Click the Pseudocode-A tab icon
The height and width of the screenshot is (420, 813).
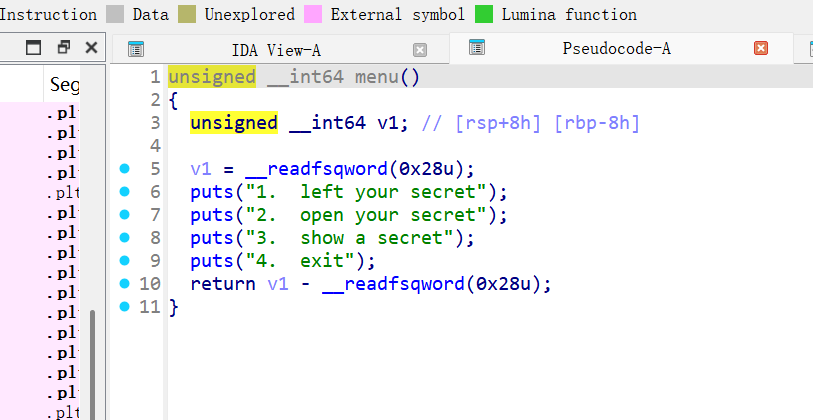point(477,47)
